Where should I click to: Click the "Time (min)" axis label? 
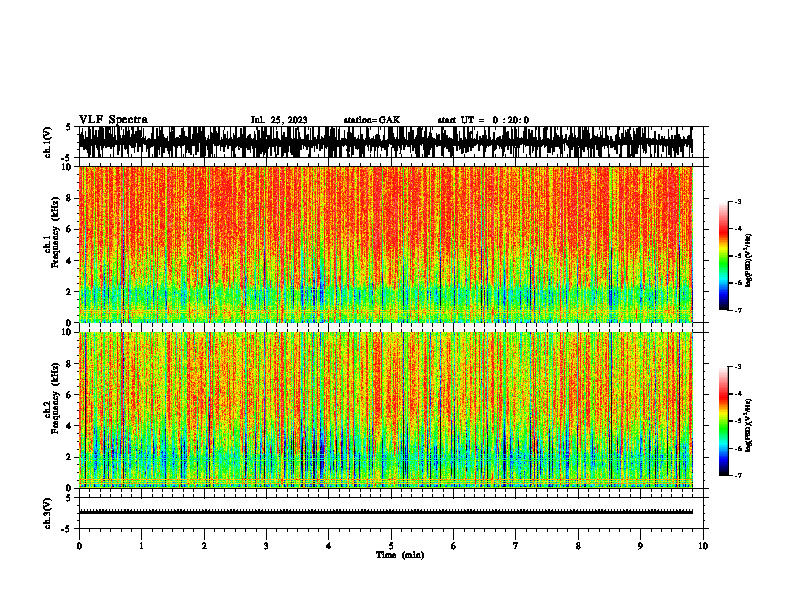(x=400, y=555)
